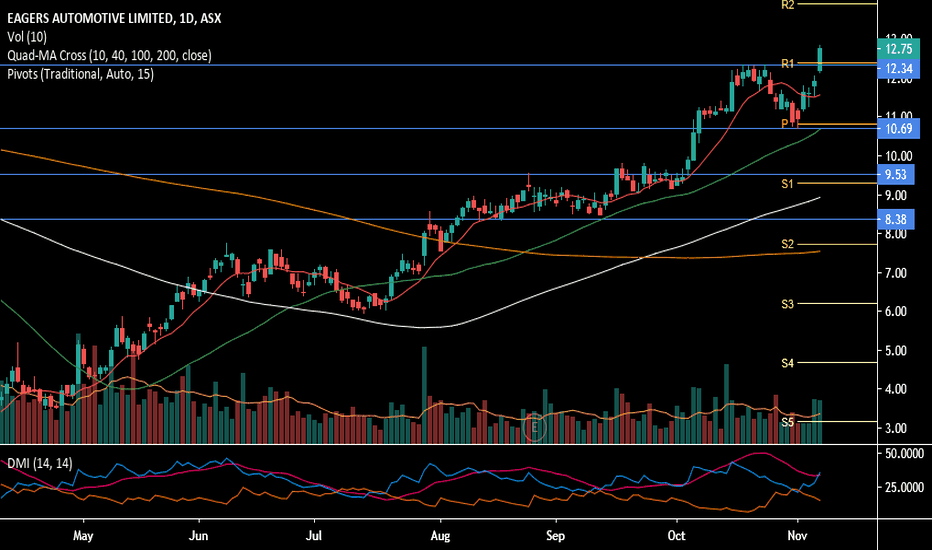Click the 7.00 price axis value
The width and height of the screenshot is (932, 550).
coord(896,274)
